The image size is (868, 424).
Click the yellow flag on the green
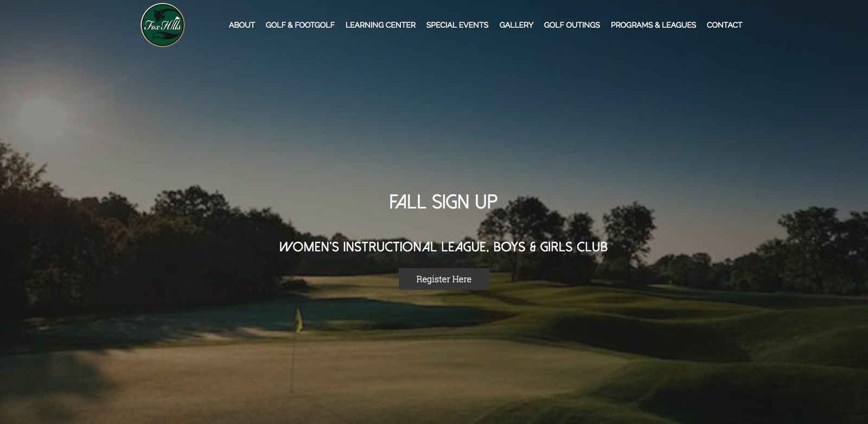[x=298, y=320]
